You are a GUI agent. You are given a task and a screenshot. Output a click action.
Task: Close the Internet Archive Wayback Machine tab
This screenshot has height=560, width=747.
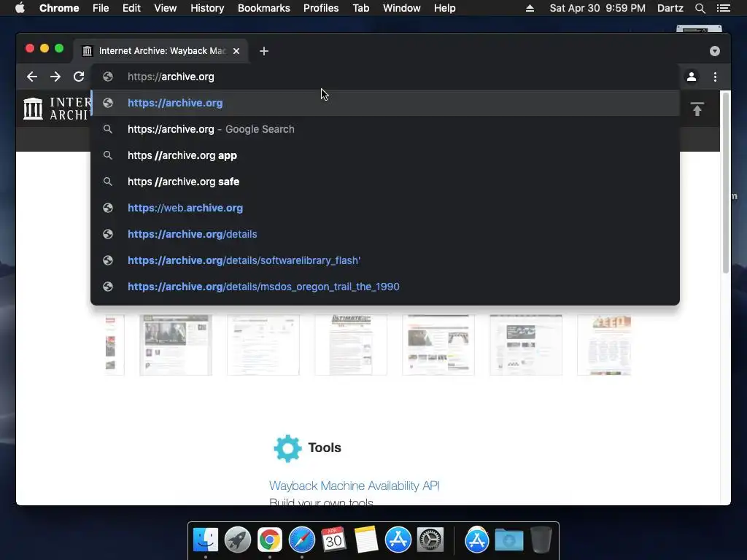point(236,51)
